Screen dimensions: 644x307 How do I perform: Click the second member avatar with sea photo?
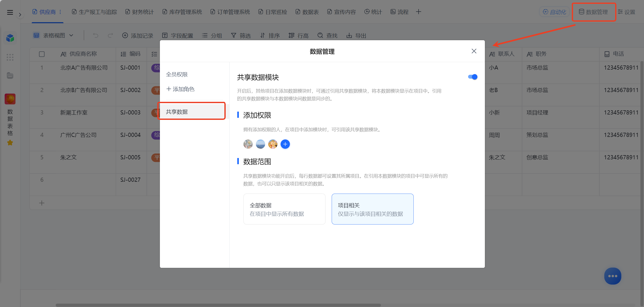260,144
